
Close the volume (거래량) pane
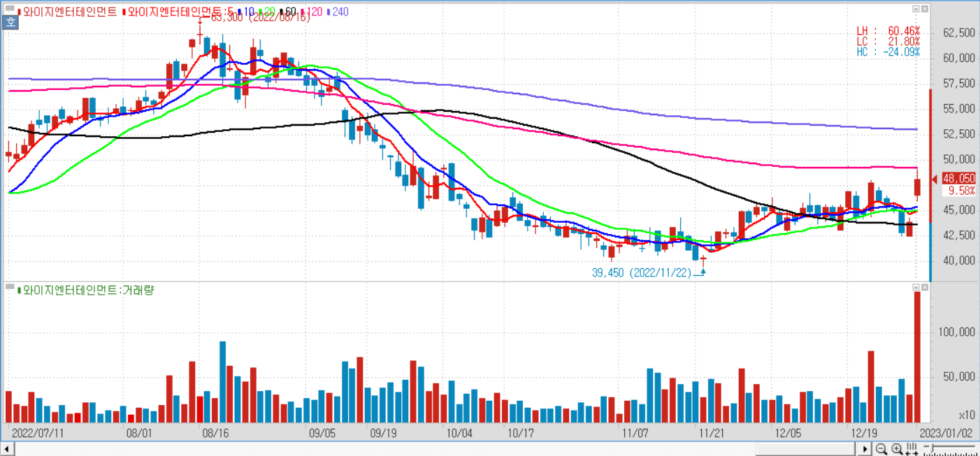(925, 287)
